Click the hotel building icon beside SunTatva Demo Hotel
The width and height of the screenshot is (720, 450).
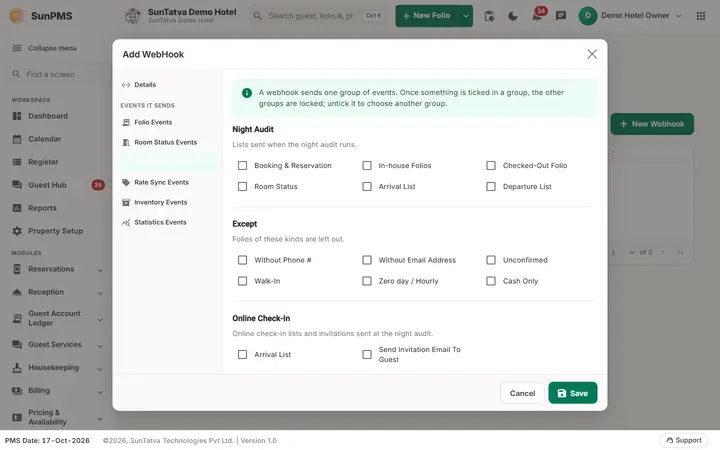click(x=132, y=16)
